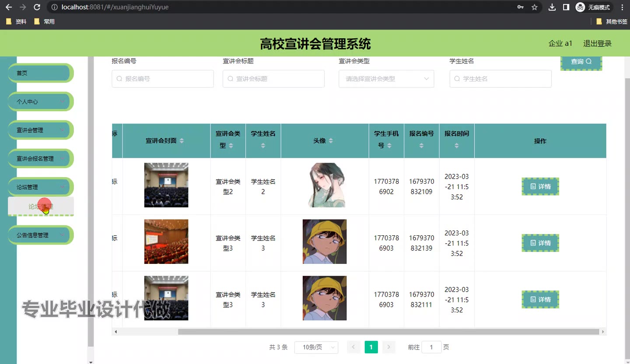The height and width of the screenshot is (364, 630).
Task: Open the saved passwords key icon
Action: tap(520, 7)
